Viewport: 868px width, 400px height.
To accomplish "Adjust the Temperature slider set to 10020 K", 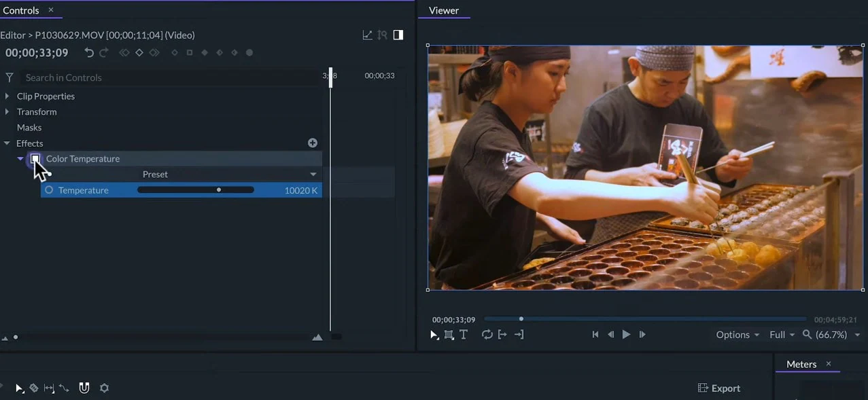I will pos(219,190).
